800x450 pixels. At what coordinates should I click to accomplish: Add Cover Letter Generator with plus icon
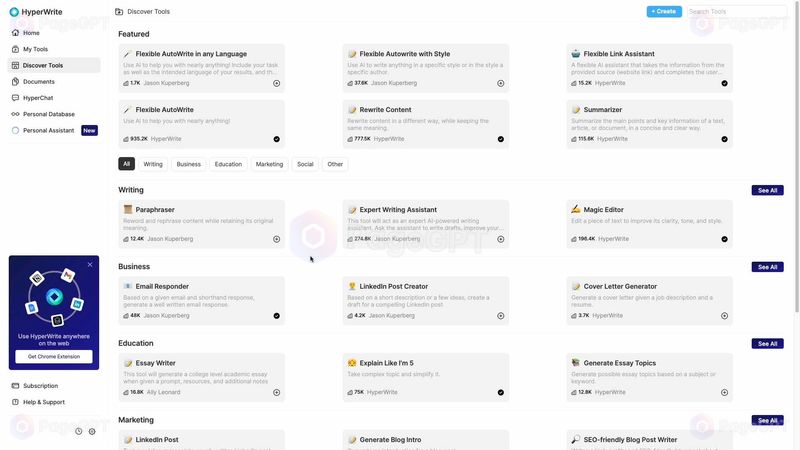(x=724, y=316)
